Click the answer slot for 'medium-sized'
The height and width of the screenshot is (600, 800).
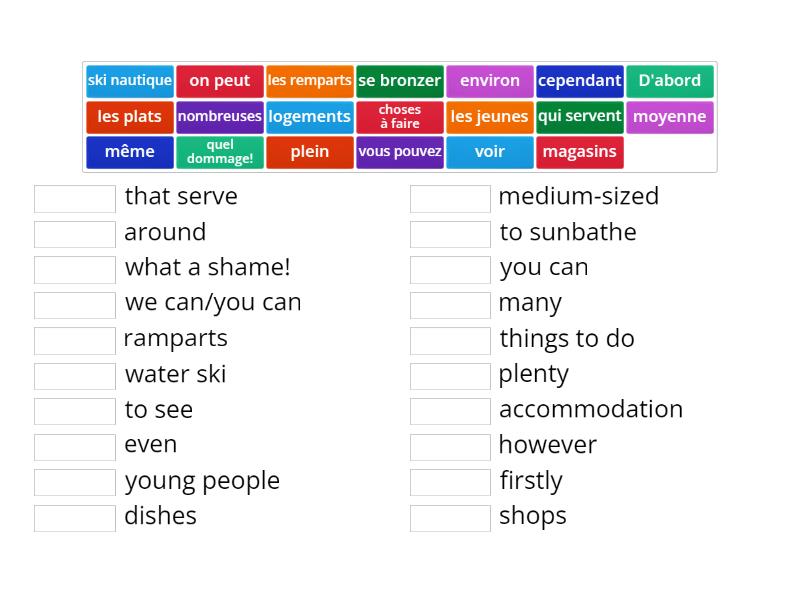tap(450, 198)
